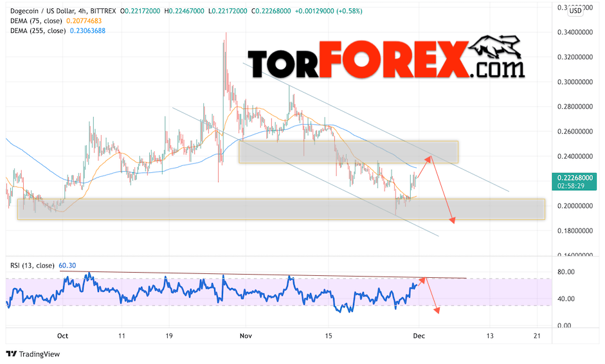
Task: Click the 80.00 RSI scale label
Action: [566, 272]
